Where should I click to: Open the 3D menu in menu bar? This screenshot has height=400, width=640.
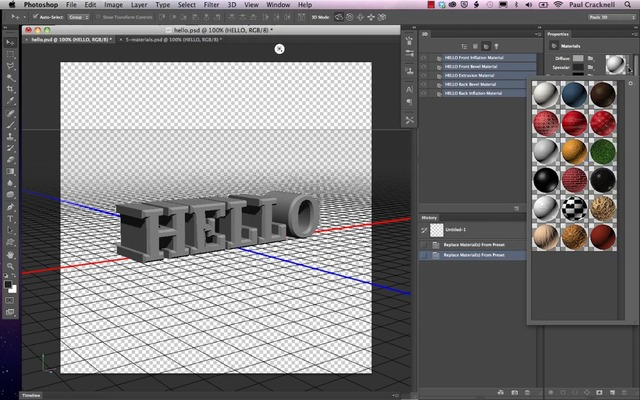232,5
